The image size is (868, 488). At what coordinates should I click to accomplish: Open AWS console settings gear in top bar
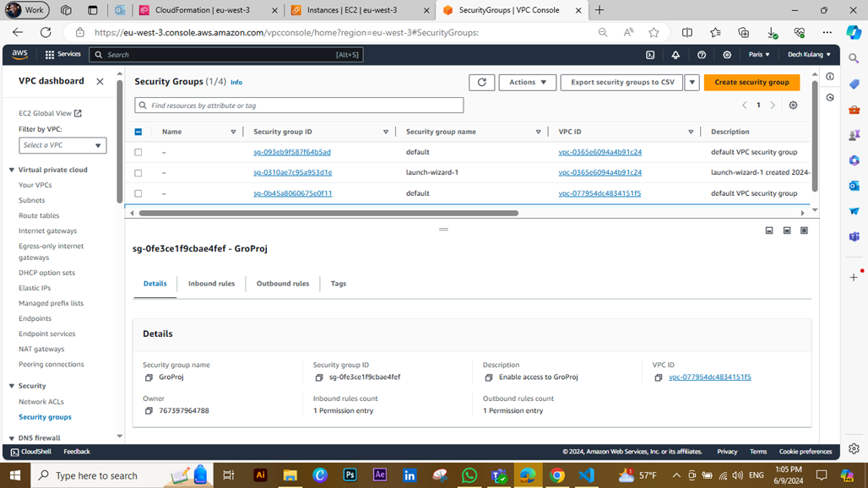(x=727, y=55)
